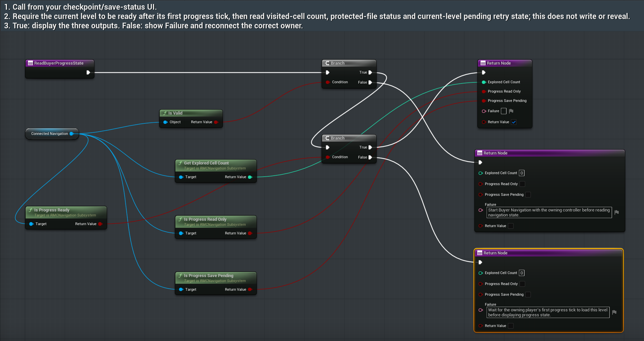Select the ReadBuyerProgressState node title
The height and width of the screenshot is (341, 644).
[x=59, y=63]
